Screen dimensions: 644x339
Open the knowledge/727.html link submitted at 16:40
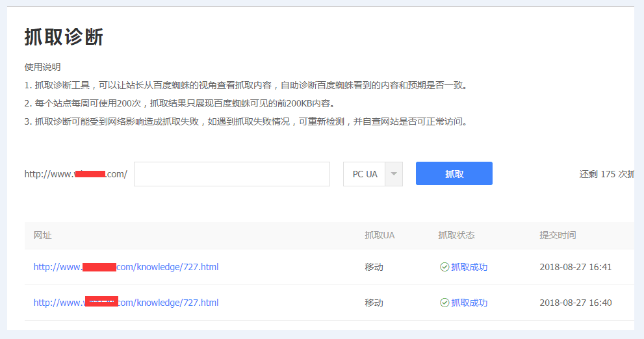(126, 303)
